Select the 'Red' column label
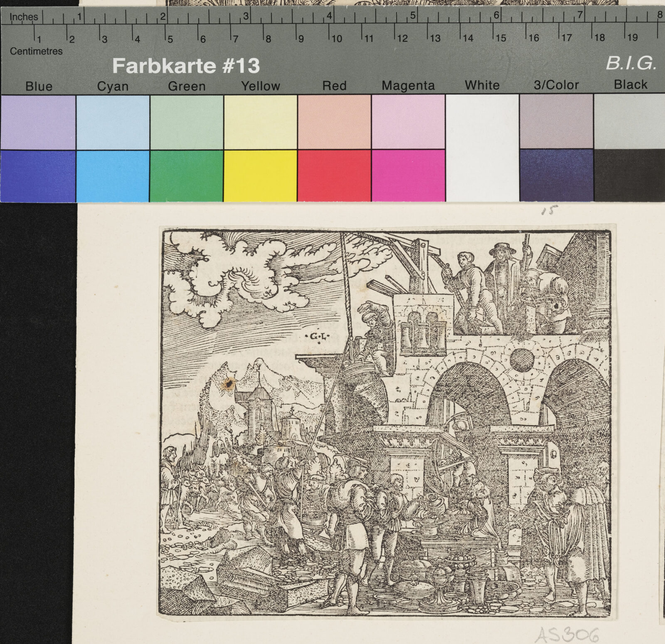The width and height of the screenshot is (665, 644). tap(335, 86)
